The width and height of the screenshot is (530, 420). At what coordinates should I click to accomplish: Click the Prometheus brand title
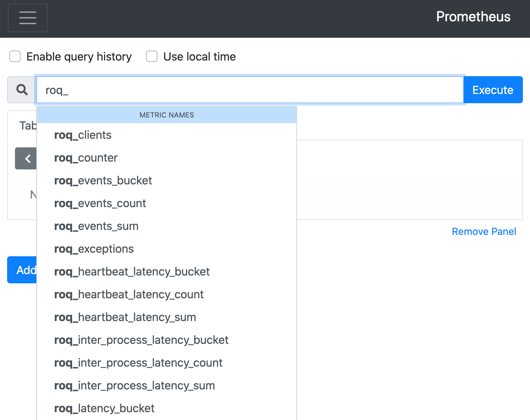(x=473, y=17)
